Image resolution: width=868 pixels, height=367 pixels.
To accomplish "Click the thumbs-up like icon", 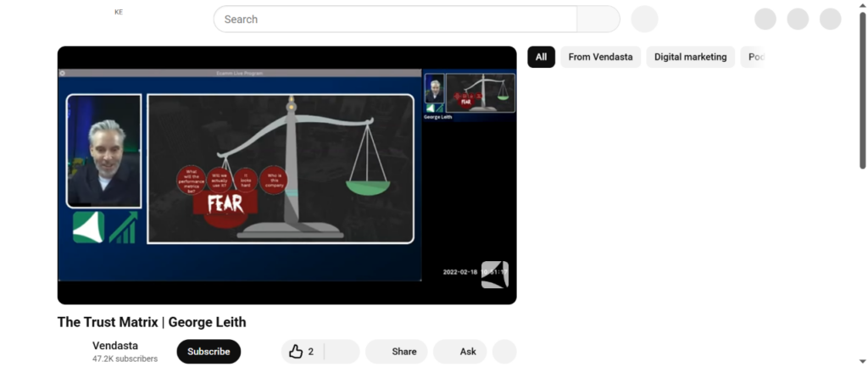I will pyautogui.click(x=296, y=352).
